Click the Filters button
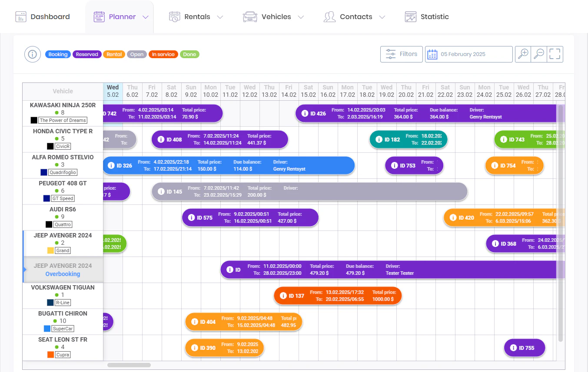Image resolution: width=588 pixels, height=372 pixels. coord(402,54)
